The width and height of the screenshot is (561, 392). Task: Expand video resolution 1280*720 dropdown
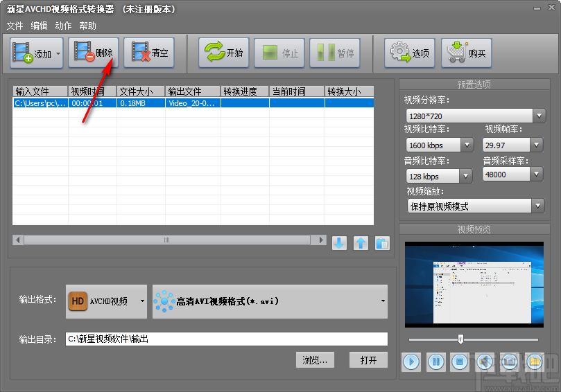click(539, 116)
